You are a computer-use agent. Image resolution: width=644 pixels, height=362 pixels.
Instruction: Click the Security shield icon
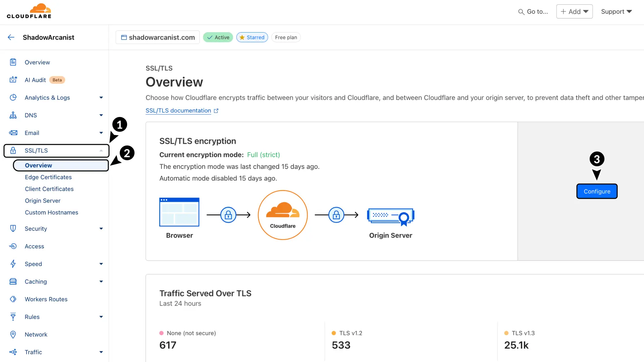coord(13,229)
